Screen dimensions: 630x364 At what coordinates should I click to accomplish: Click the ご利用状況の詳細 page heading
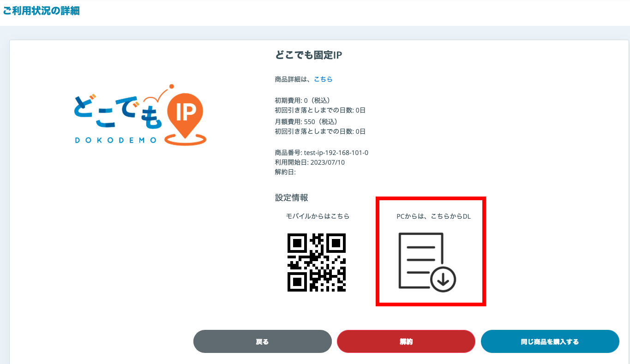[x=41, y=11]
